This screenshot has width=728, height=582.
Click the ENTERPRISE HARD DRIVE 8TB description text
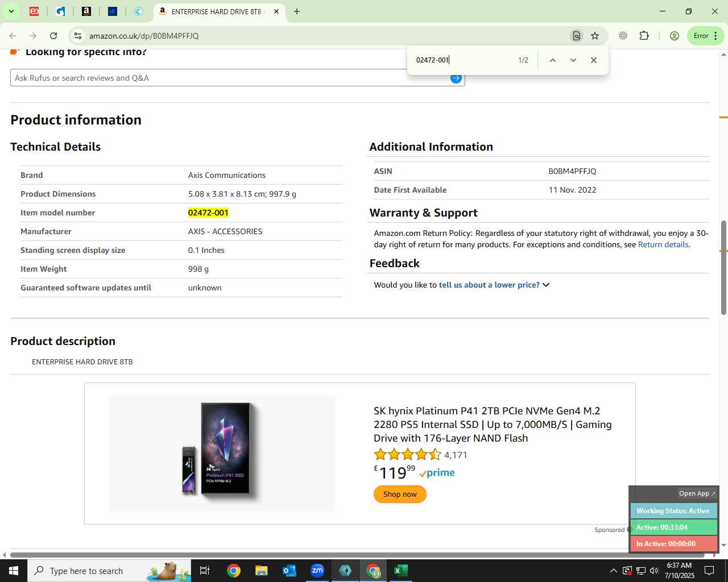82,362
